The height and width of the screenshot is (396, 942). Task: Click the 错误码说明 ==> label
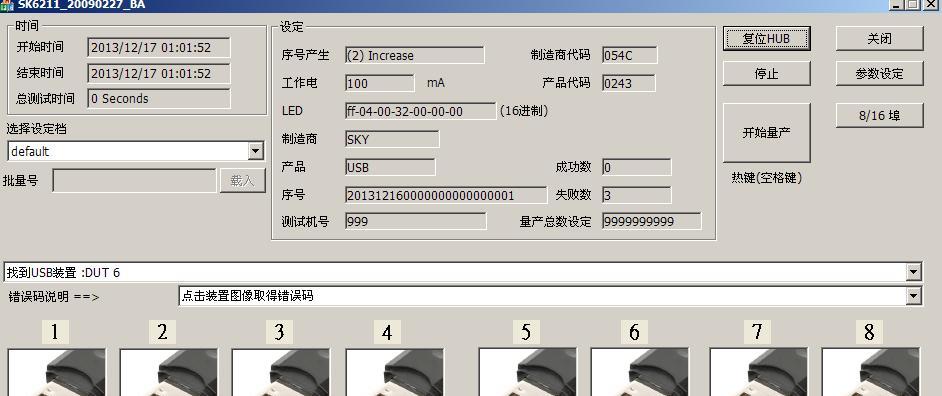[53, 296]
